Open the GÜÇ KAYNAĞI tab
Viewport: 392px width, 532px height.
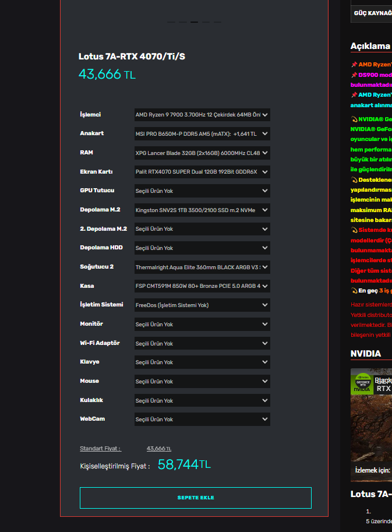[372, 13]
